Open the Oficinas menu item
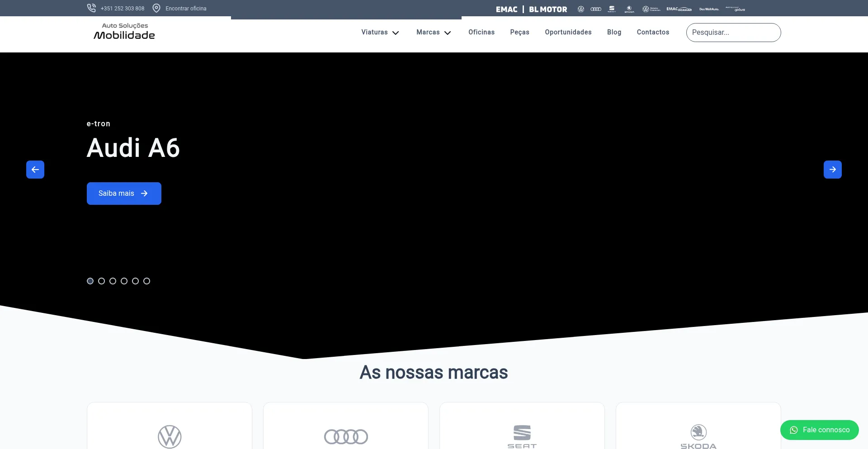The width and height of the screenshot is (868, 449). pyautogui.click(x=481, y=32)
